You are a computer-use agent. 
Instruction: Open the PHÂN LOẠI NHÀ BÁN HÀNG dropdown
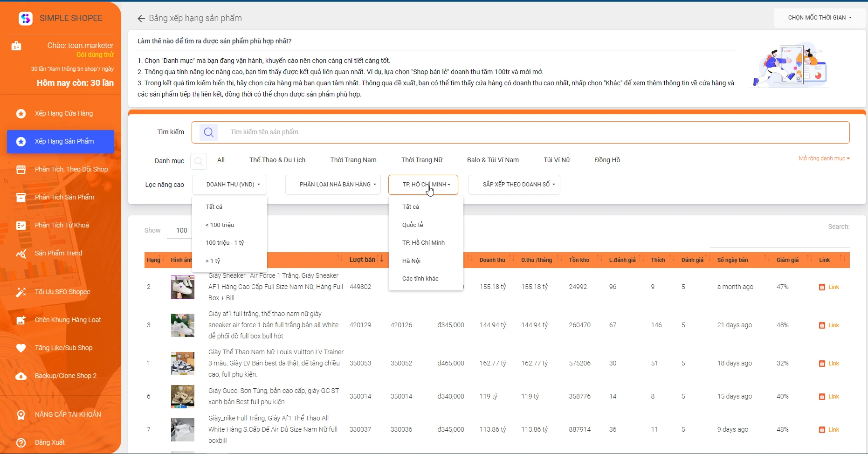(333, 185)
